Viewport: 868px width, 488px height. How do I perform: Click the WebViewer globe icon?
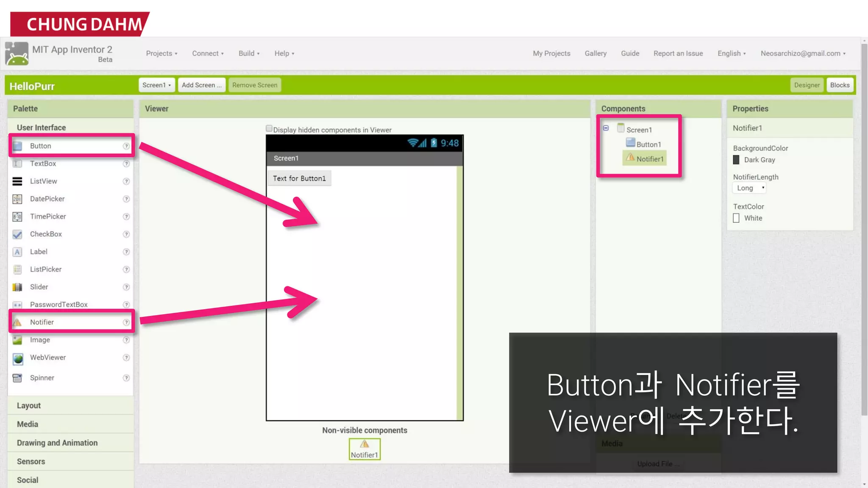click(18, 359)
